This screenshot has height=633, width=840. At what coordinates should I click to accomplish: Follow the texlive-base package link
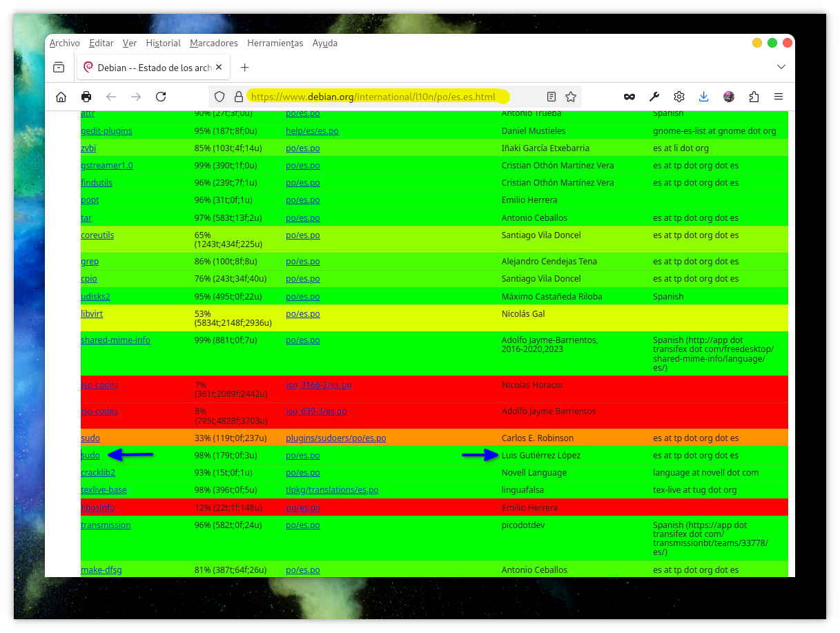[104, 489]
